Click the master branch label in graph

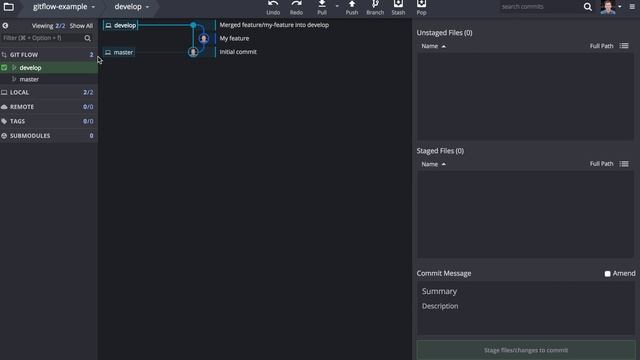point(119,52)
